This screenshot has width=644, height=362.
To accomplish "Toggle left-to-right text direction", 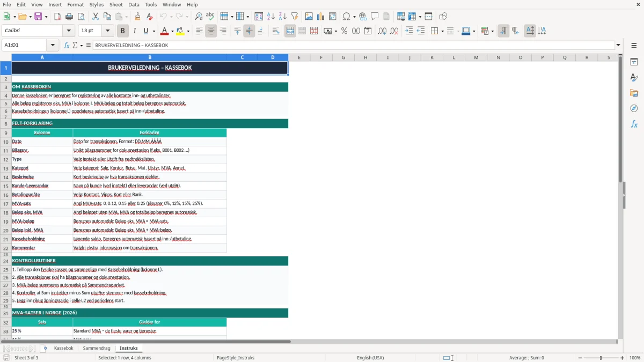I will 503,31.
